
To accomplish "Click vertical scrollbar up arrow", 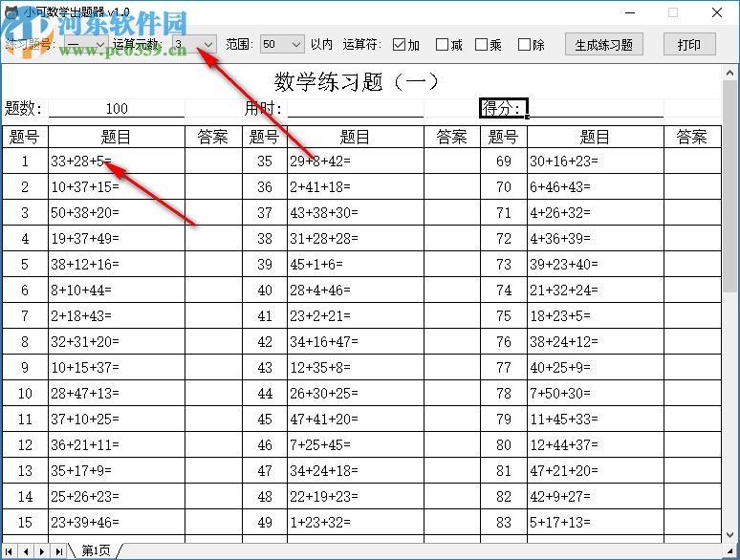I will click(729, 74).
